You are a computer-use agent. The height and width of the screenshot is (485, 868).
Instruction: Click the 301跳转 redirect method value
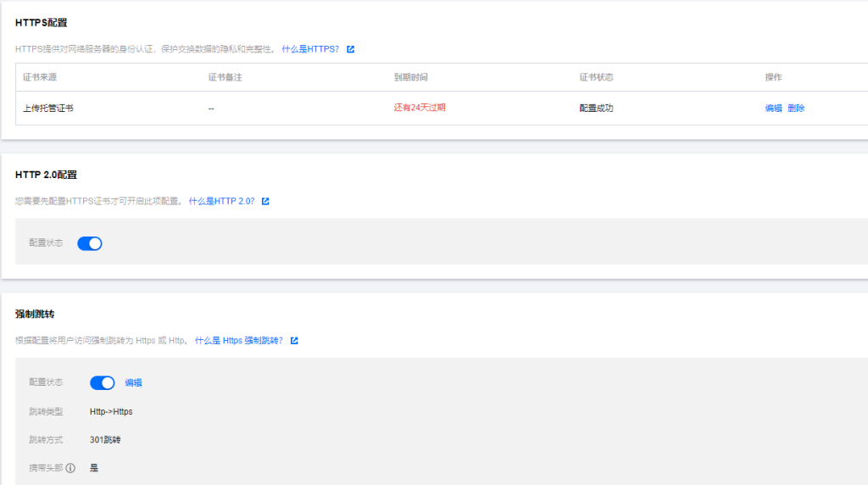click(107, 440)
